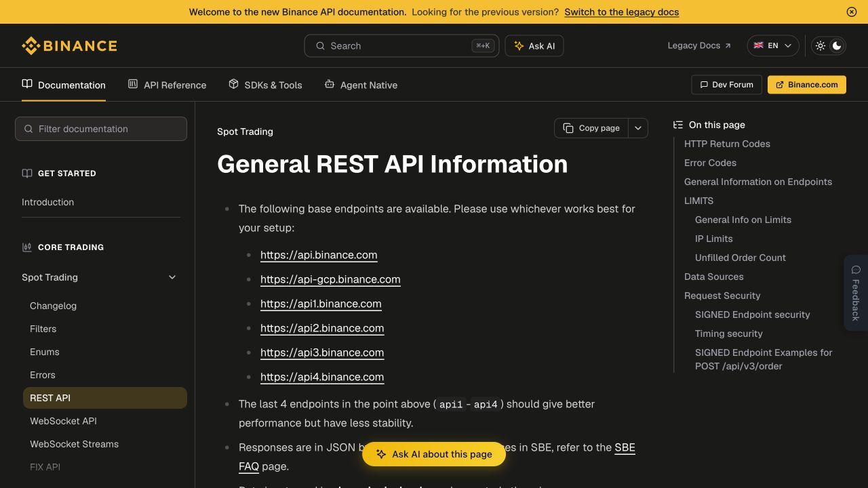Click Ask AI about this page
This screenshot has height=488, width=868.
coord(434,454)
